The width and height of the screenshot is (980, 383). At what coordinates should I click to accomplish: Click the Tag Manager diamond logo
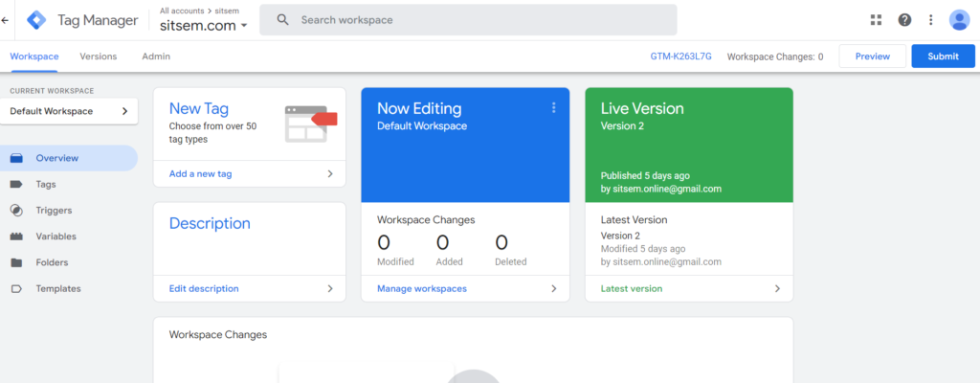(36, 21)
